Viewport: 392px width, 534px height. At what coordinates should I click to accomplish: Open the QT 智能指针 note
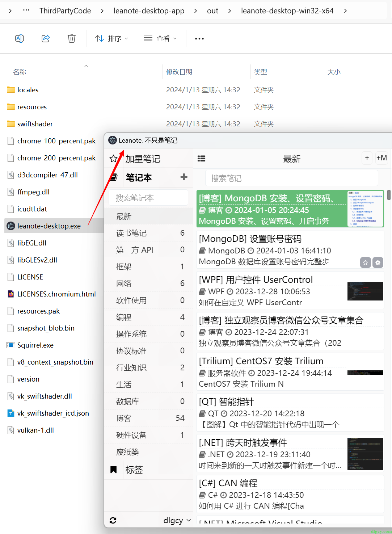click(x=290, y=413)
